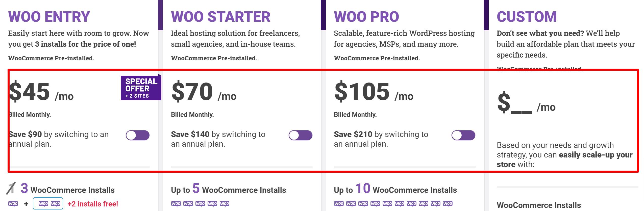
Task: Click the blank custom plan price
Action: click(526, 103)
